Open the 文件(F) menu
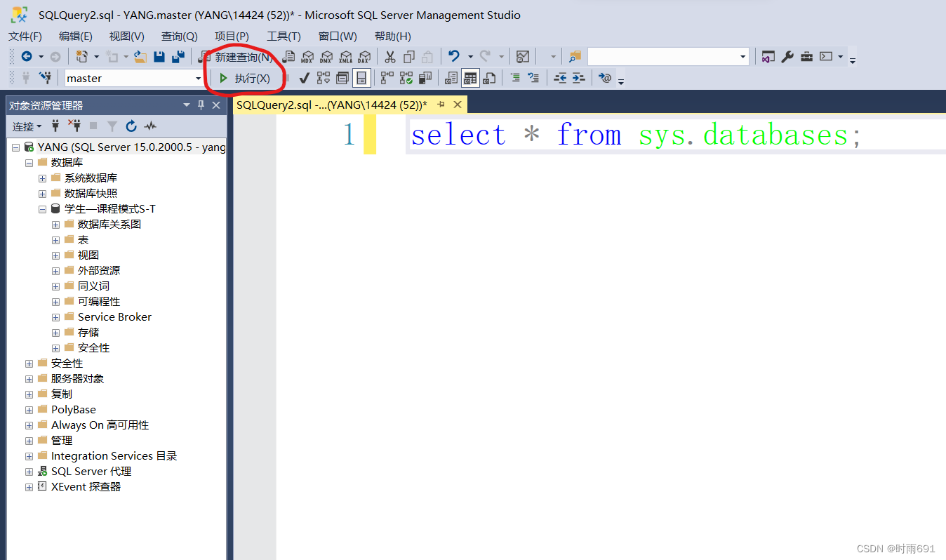Viewport: 946px width, 560px height. (25, 36)
